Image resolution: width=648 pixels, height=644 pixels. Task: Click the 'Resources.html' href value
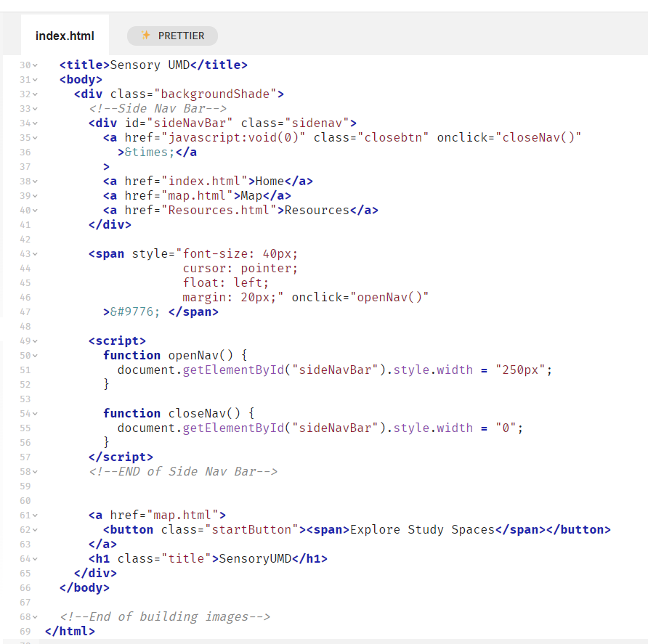(219, 211)
